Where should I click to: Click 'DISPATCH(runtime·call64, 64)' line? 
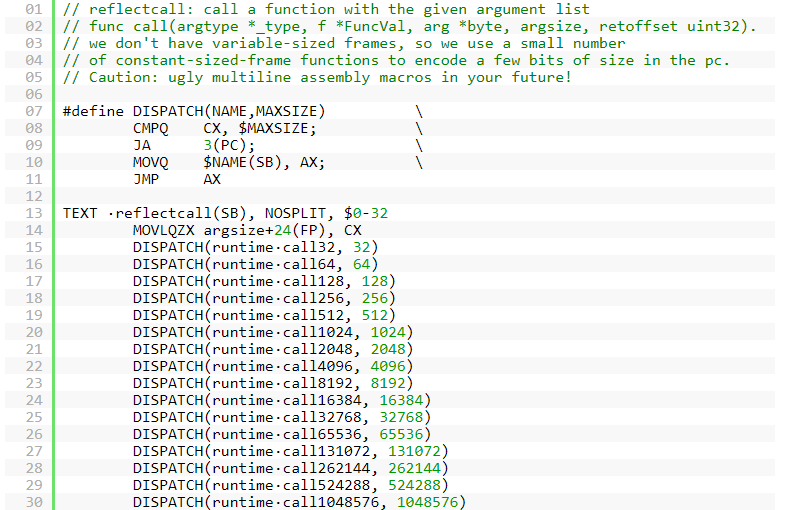pyautogui.click(x=256, y=264)
